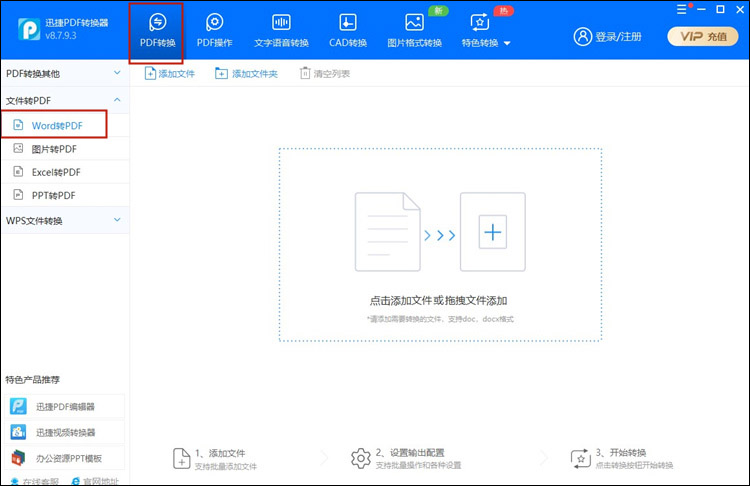Click 1、添加文件 step text

pos(220,453)
